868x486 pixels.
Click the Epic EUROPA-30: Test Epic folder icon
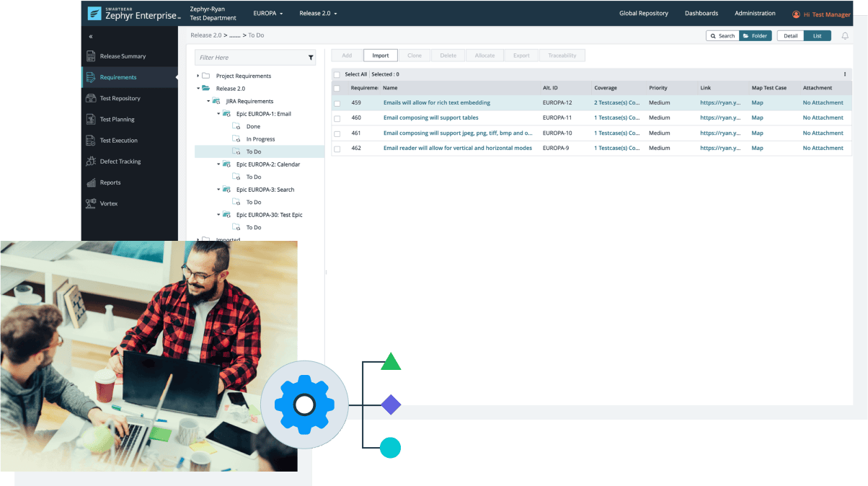point(226,215)
